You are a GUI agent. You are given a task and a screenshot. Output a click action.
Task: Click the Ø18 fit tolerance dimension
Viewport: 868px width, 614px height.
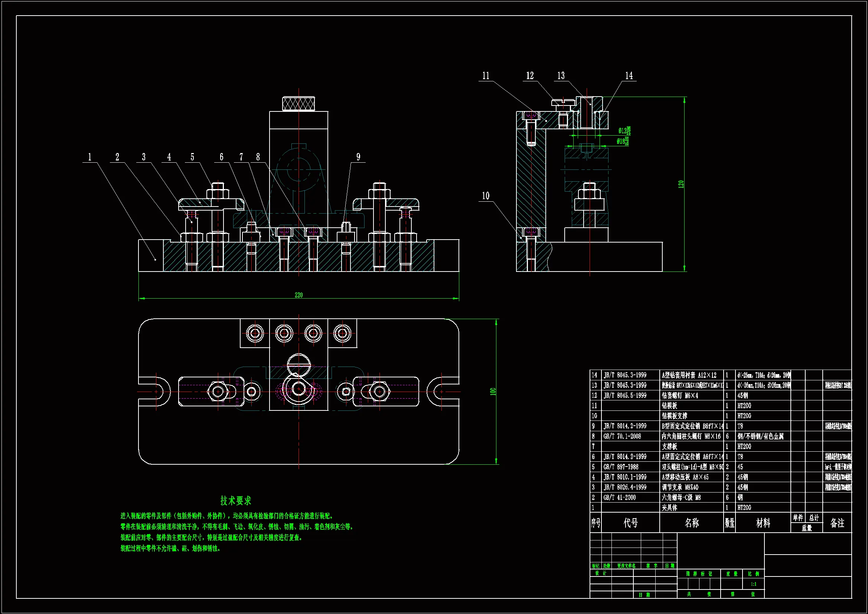click(x=623, y=142)
